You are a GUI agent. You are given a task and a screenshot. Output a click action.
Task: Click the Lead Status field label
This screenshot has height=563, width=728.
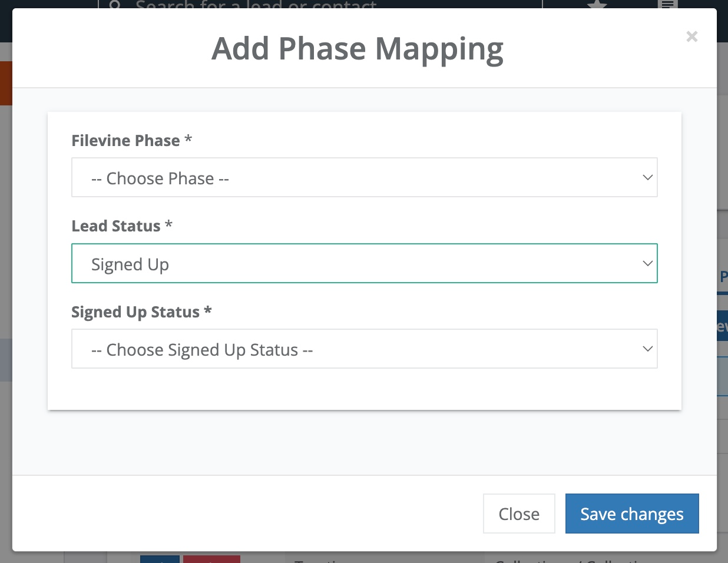121,226
